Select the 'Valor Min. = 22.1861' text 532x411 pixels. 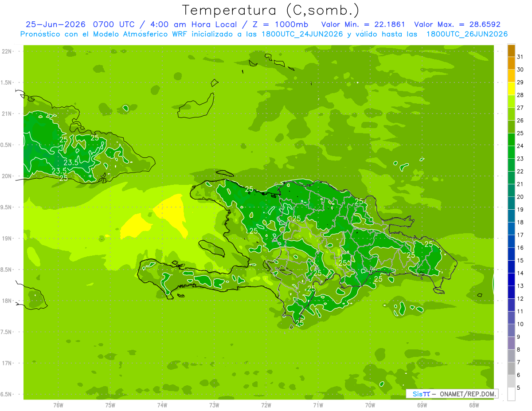tap(363, 24)
